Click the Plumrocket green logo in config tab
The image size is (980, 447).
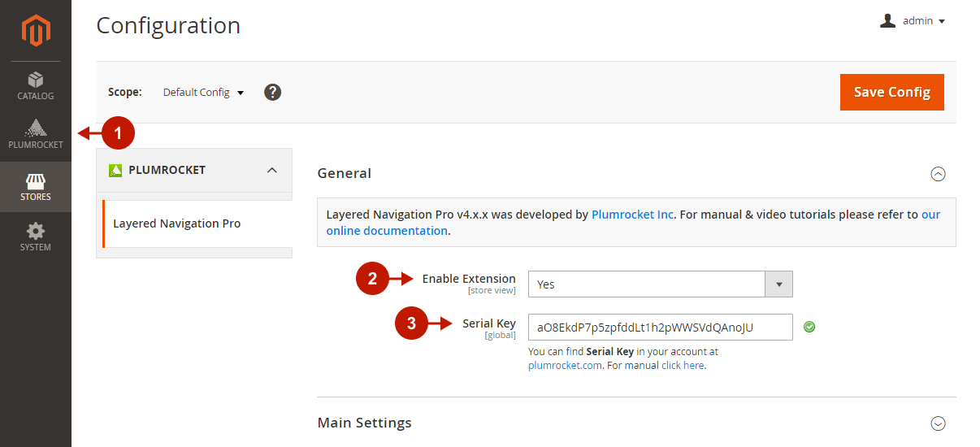[x=115, y=170]
